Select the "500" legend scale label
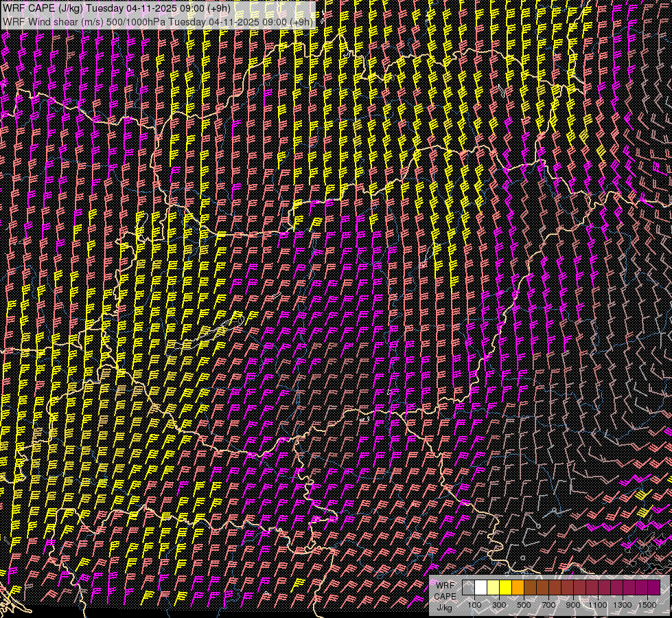Image resolution: width=672 pixels, height=618 pixels. click(524, 604)
